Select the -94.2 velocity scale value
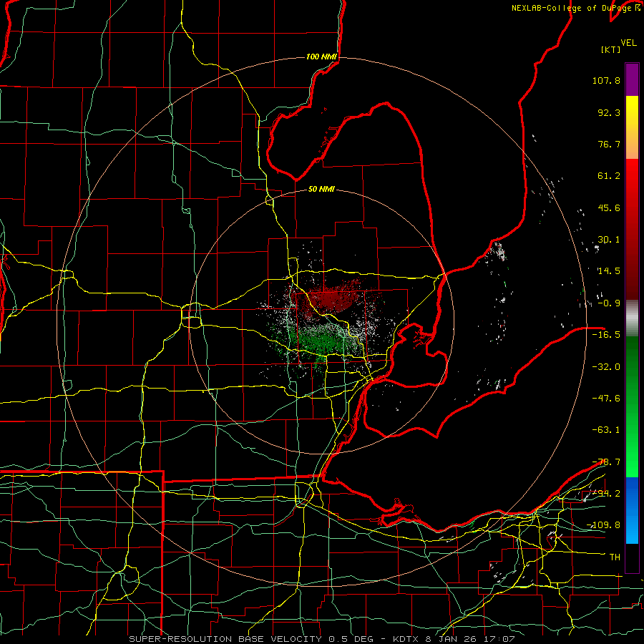 click(606, 493)
